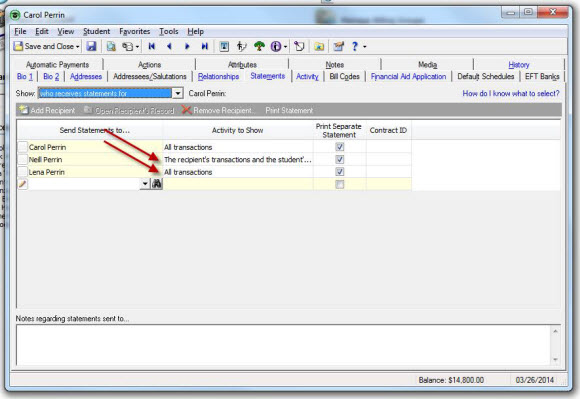Select the Lena Perrin row selector box
The image size is (580, 399).
click(x=23, y=172)
